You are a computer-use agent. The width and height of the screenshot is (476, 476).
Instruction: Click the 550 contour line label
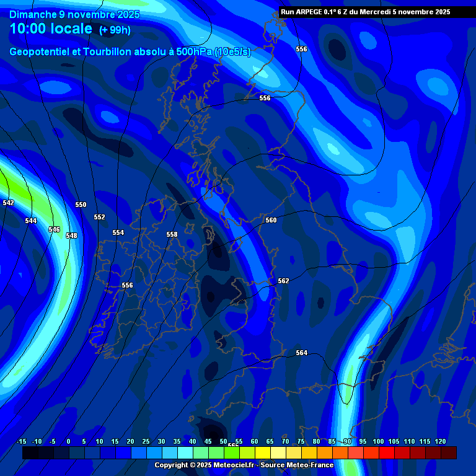(x=81, y=205)
